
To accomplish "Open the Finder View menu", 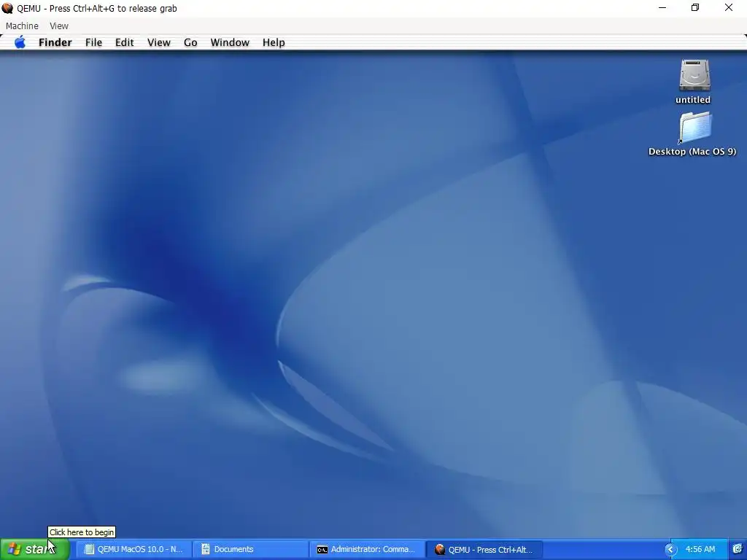I will click(158, 42).
